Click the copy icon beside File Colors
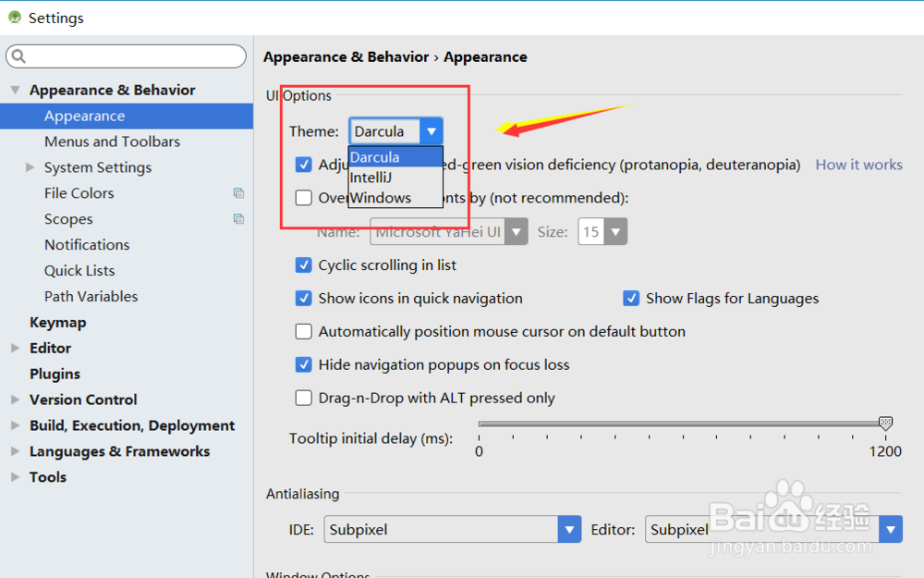The image size is (924, 578). pyautogui.click(x=238, y=193)
